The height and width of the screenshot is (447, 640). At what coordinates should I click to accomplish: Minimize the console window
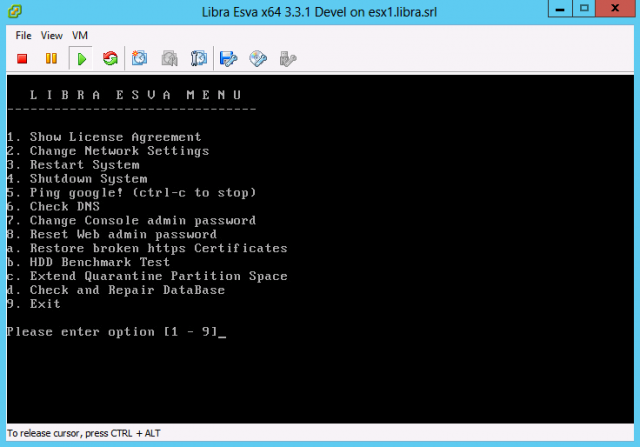click(x=560, y=8)
